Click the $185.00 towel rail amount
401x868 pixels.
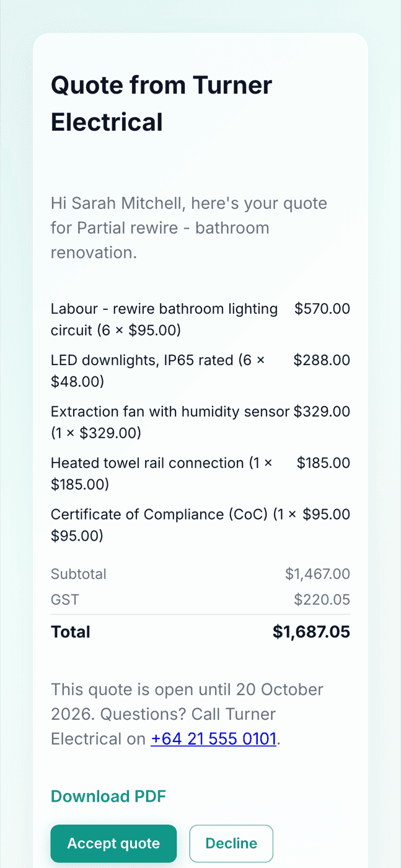pyautogui.click(x=324, y=463)
